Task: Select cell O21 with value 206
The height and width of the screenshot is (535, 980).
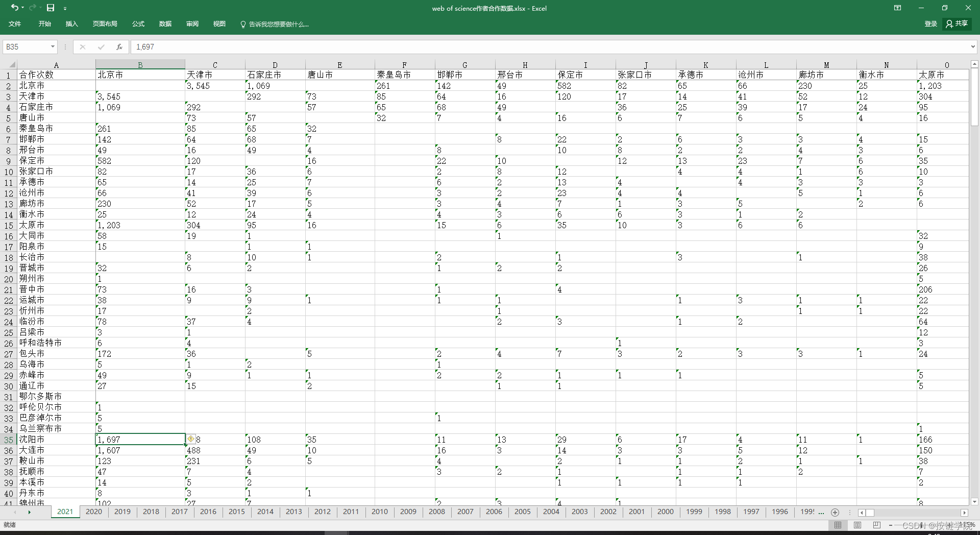Action: [x=942, y=289]
